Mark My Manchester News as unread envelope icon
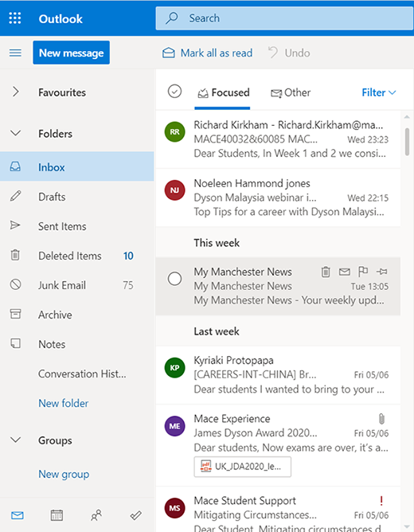Image resolution: width=414 pixels, height=532 pixels. click(x=345, y=272)
